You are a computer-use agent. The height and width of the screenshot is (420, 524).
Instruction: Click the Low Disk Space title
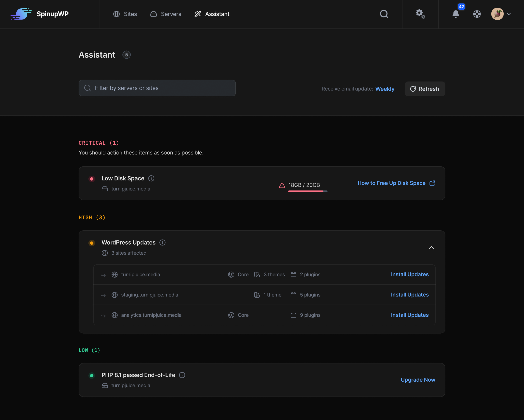click(123, 178)
